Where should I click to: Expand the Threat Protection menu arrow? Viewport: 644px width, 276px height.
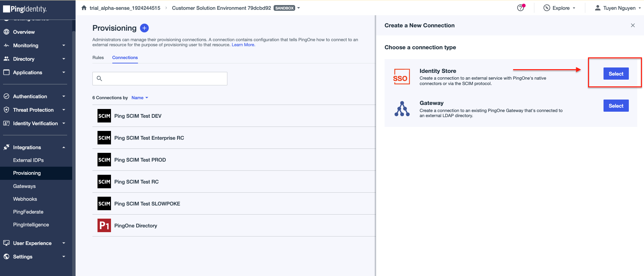click(64, 110)
